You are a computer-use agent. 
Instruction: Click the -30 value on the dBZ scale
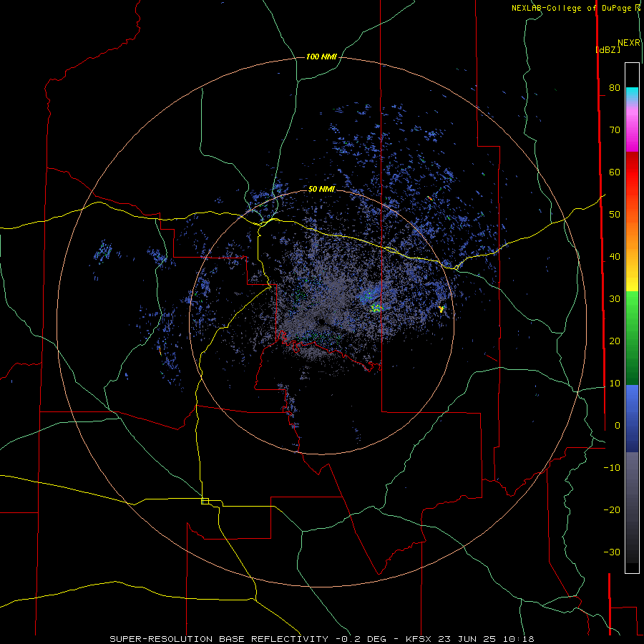pyautogui.click(x=612, y=552)
